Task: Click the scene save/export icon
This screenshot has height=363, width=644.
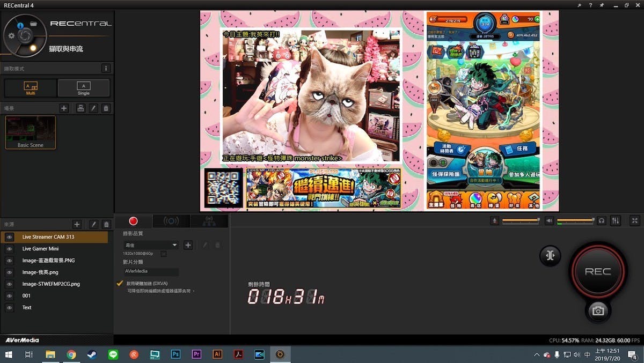Action: pyautogui.click(x=80, y=108)
